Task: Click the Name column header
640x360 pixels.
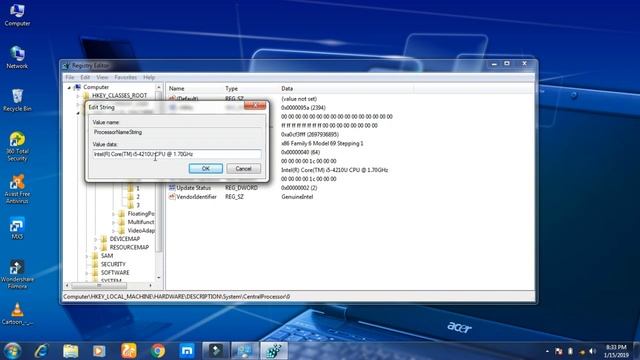Action: point(194,89)
